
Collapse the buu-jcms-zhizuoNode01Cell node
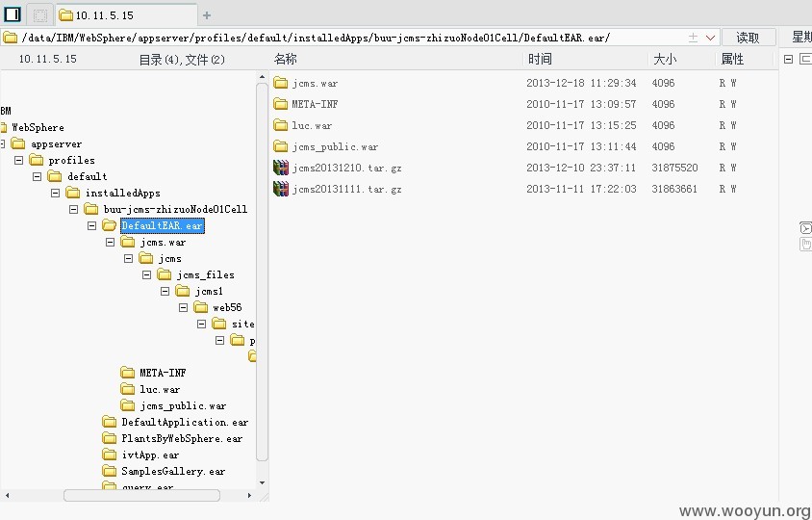pos(73,210)
